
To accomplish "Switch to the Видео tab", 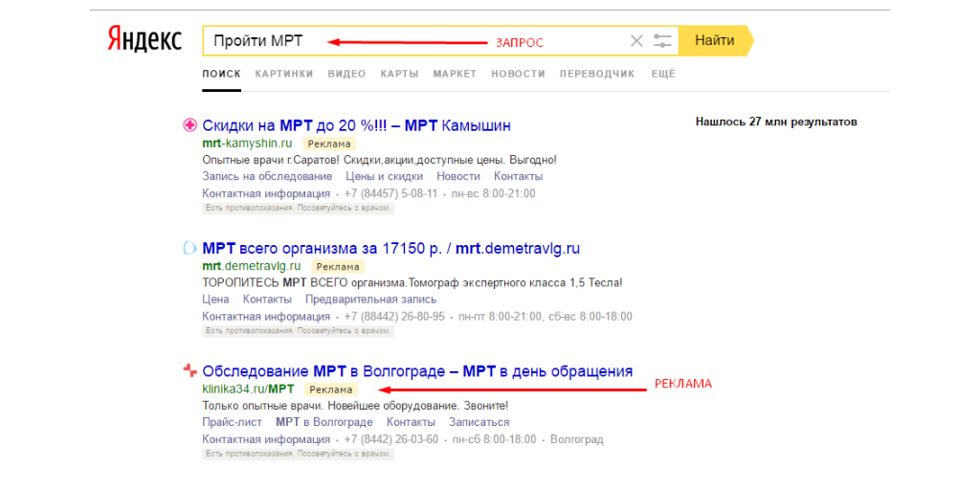I will 346,74.
